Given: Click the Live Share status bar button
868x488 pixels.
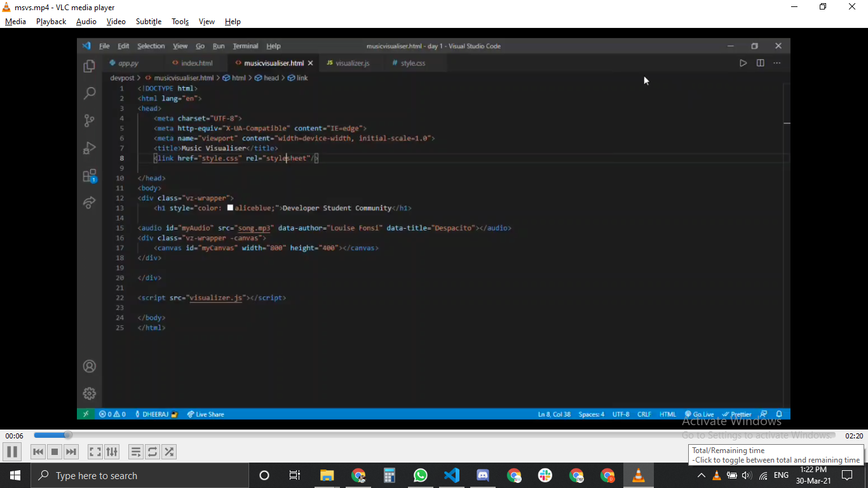Looking at the screenshot, I should [206, 414].
